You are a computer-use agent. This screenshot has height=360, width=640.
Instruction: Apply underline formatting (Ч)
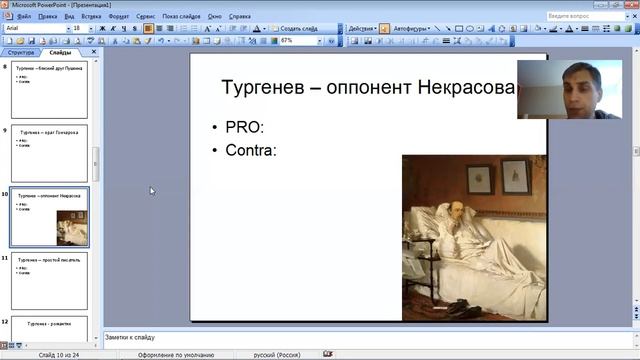[124, 29]
